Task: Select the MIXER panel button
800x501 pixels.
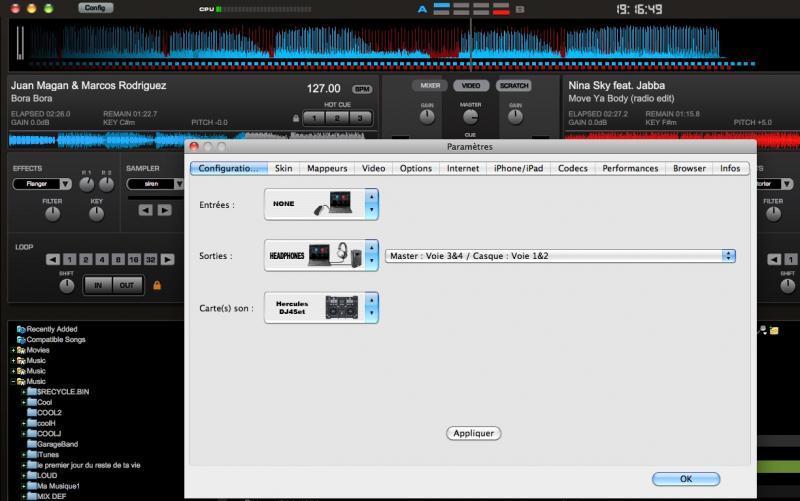Action: click(x=430, y=86)
